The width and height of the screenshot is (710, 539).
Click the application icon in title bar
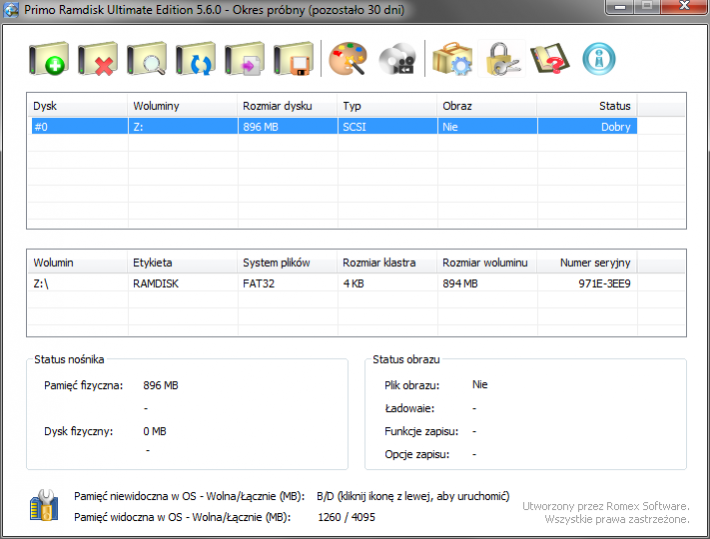11,10
